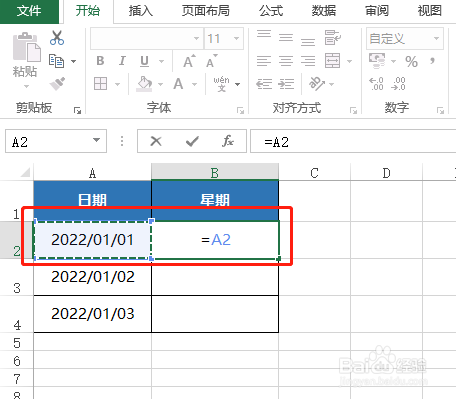Toggle underline formatting
This screenshot has height=399, width=456.
coord(144,61)
